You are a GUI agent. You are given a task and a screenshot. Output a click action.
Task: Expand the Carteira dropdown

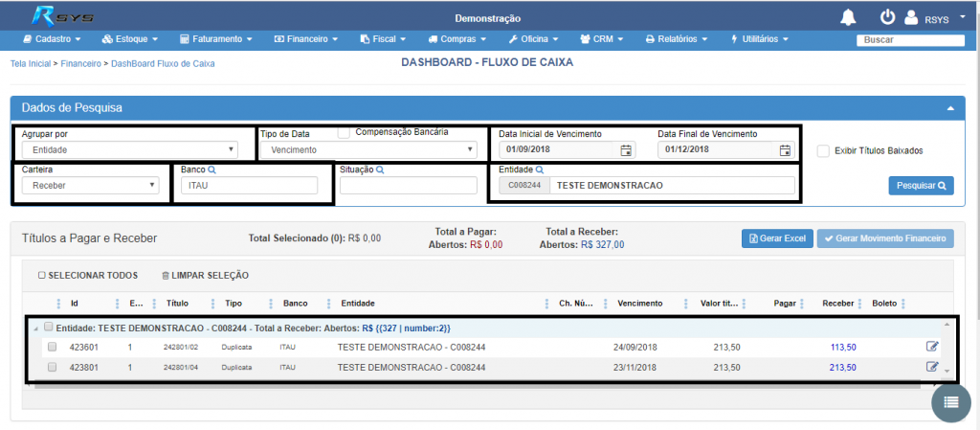[90, 185]
